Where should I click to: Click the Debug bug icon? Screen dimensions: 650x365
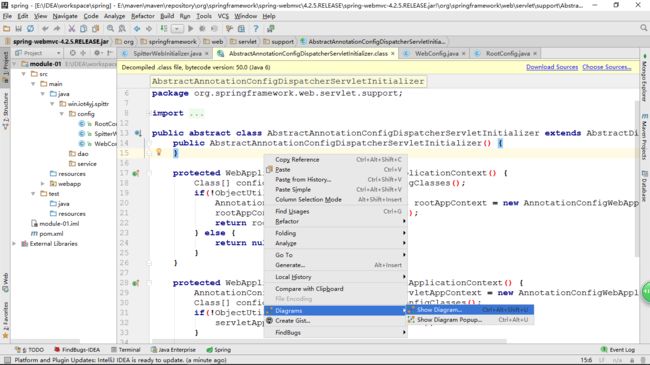coord(202,29)
